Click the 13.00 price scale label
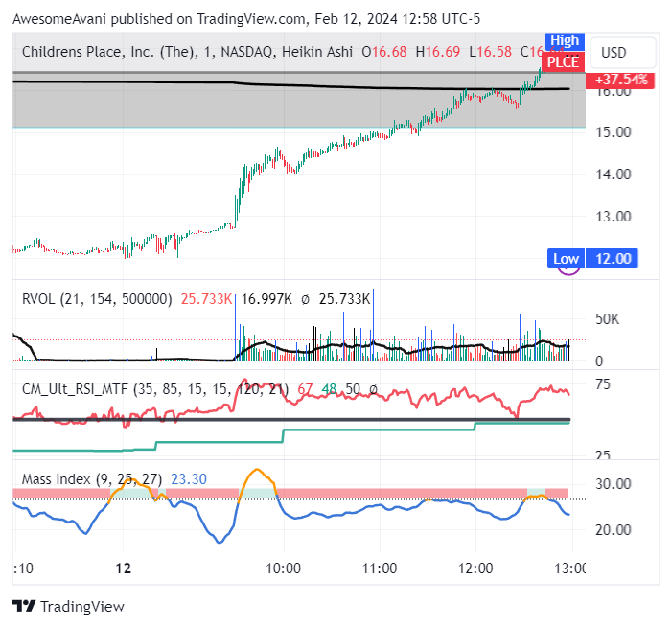The height and width of the screenshot is (627, 672). tap(614, 217)
